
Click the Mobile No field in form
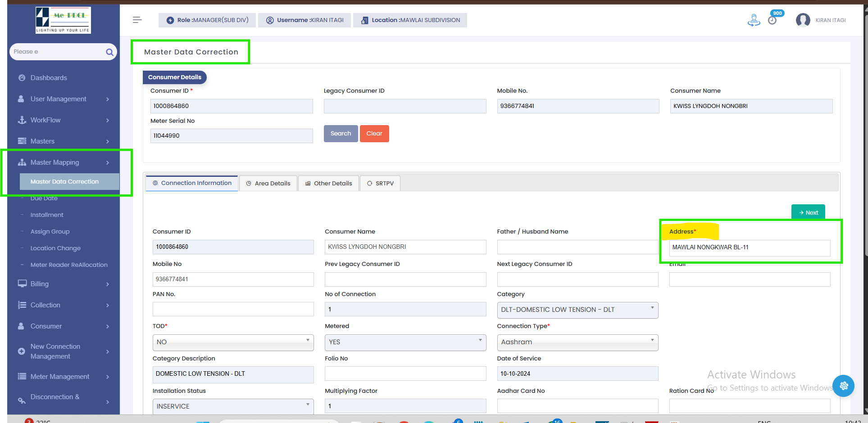pyautogui.click(x=233, y=279)
